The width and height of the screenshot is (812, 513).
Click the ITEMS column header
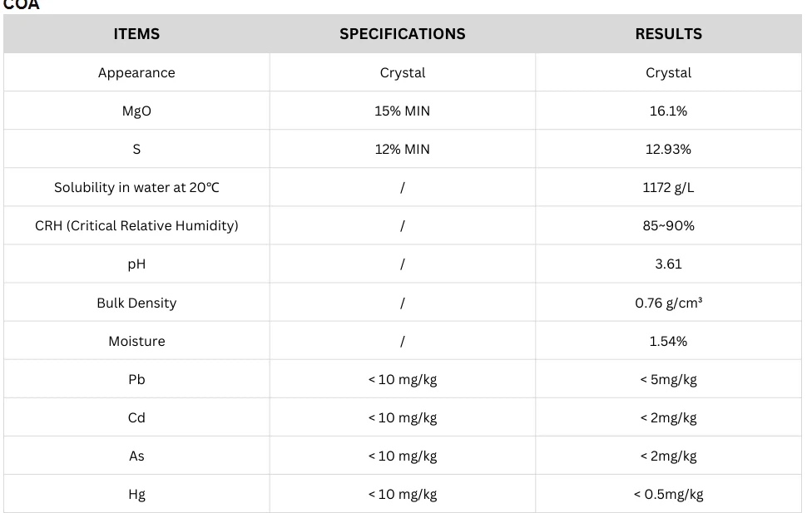136,34
